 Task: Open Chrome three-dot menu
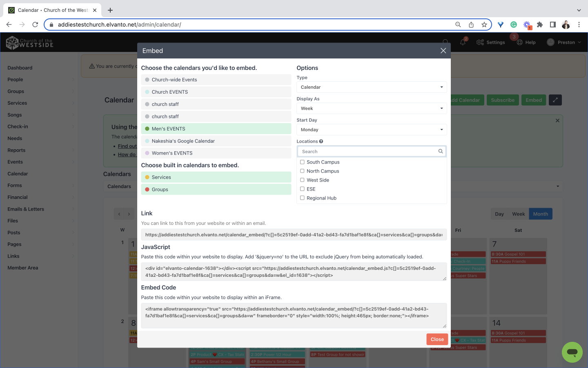[579, 25]
